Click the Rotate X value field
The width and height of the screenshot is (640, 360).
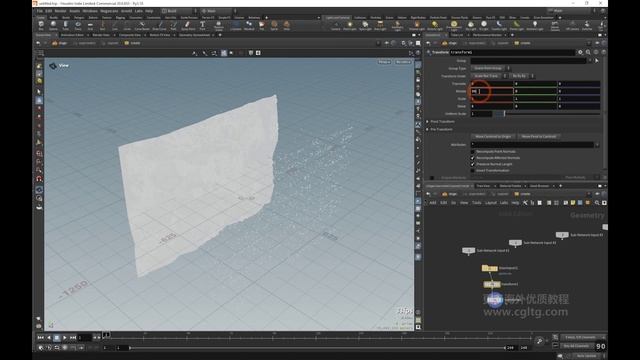coord(491,91)
